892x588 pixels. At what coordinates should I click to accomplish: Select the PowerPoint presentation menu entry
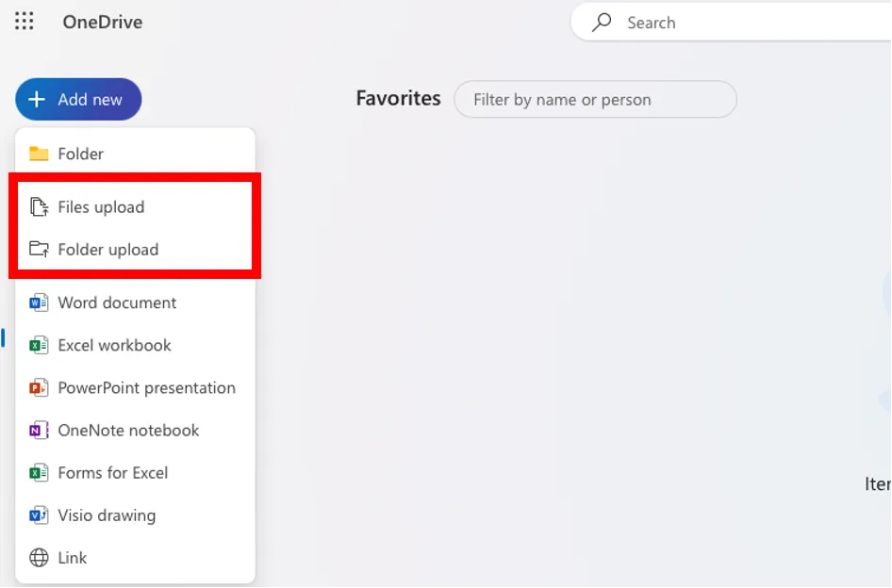click(146, 387)
